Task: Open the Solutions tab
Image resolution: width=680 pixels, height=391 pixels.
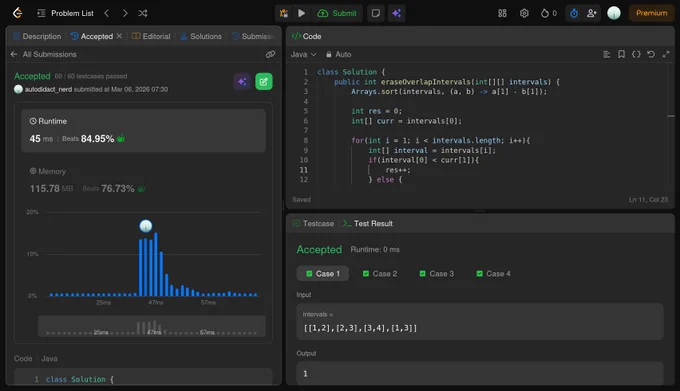Action: click(x=201, y=36)
